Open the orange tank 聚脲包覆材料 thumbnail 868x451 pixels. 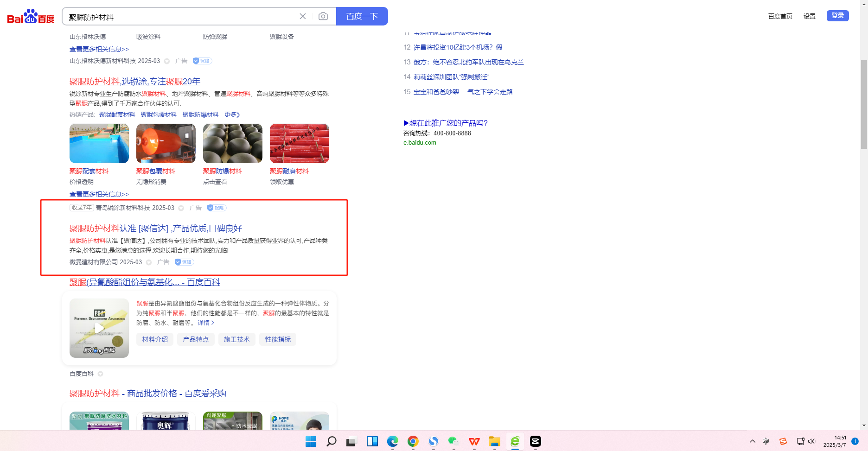point(166,143)
